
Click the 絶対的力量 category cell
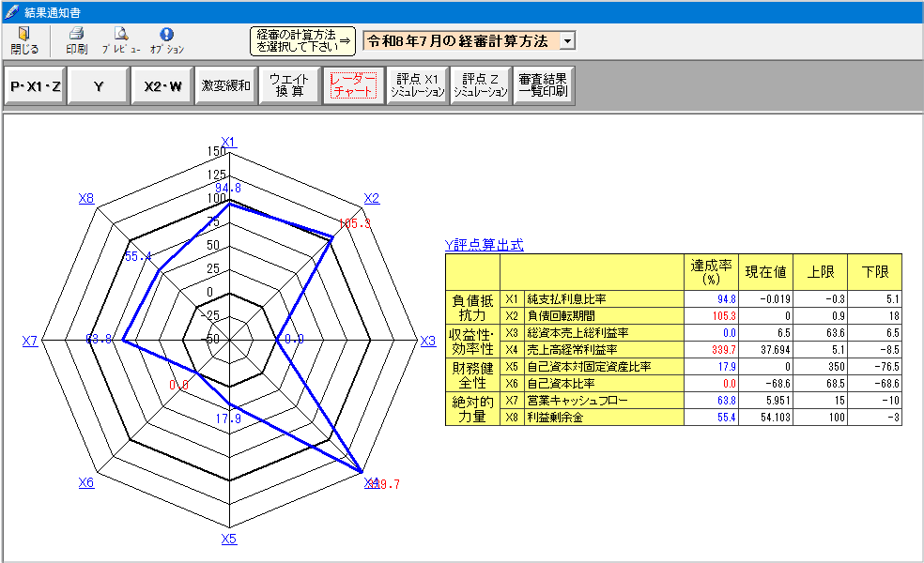(472, 409)
